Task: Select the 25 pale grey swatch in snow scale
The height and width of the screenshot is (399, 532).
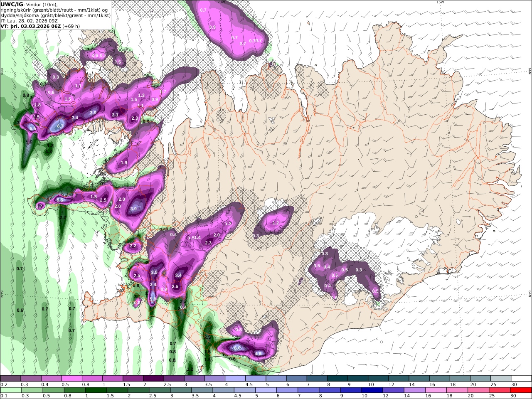Action: 501,379
